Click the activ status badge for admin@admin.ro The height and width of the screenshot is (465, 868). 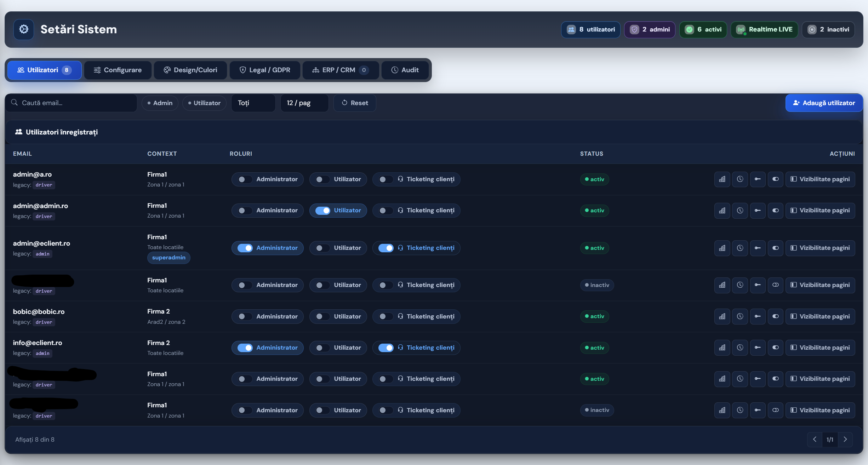tap(595, 211)
